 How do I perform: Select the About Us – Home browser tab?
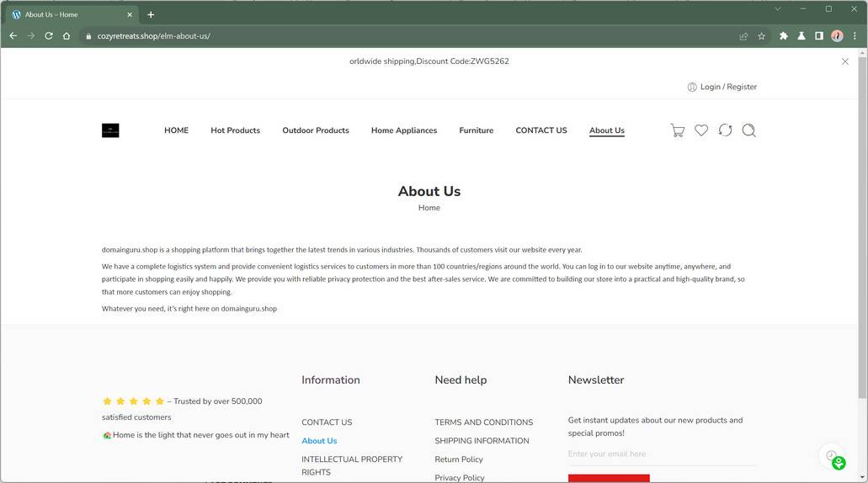(72, 15)
